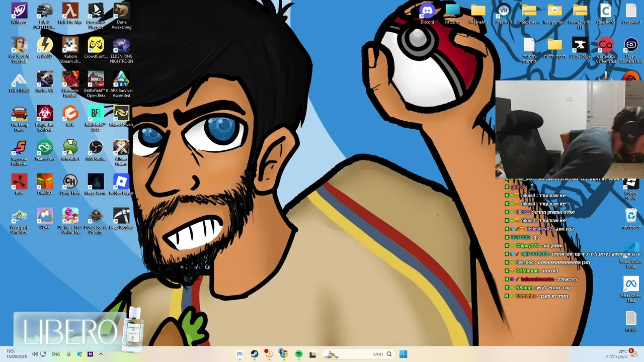Open the Windows Start button
Image resolution: width=644 pixels, height=362 pixels.
pos(403,354)
